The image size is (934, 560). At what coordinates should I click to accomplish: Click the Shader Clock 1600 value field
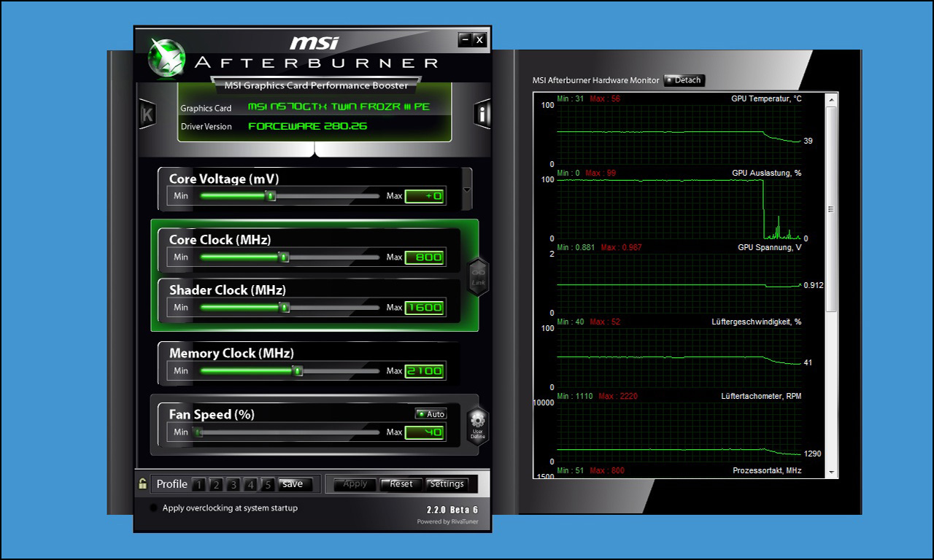tap(425, 308)
